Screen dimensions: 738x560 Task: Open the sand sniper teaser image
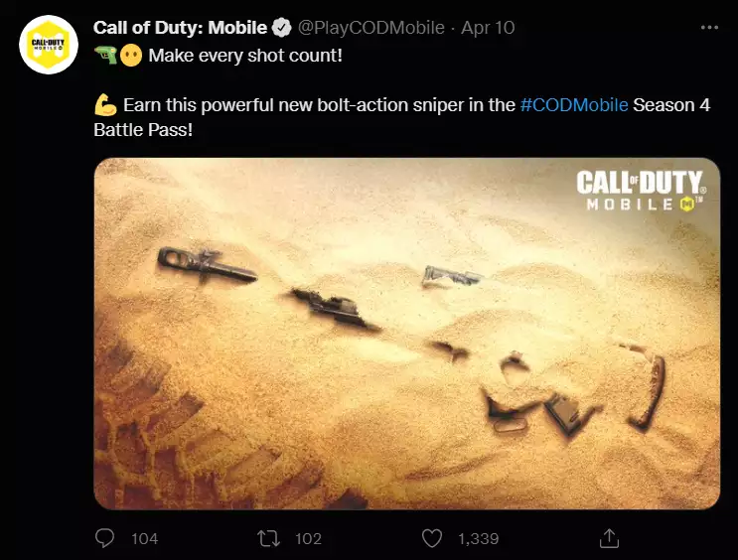point(406,334)
